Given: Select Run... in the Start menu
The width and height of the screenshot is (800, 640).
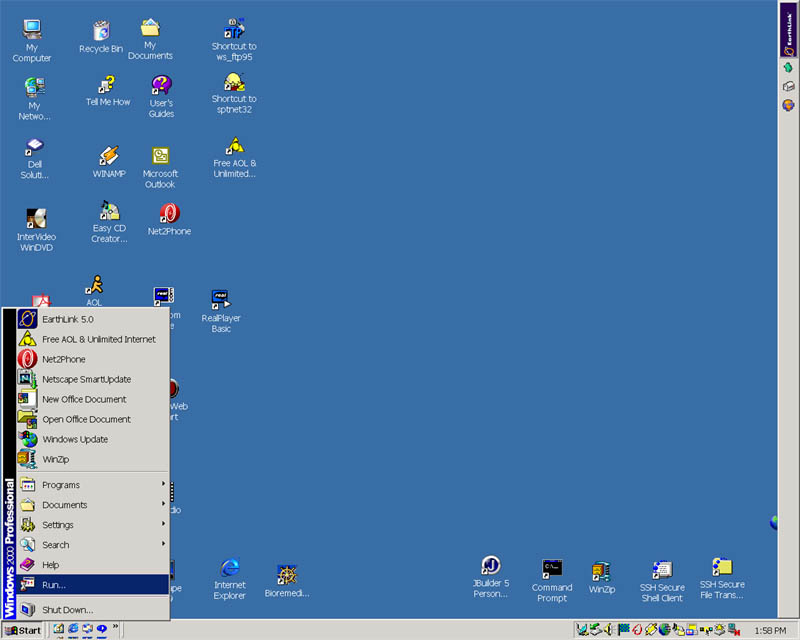Looking at the screenshot, I should click(93, 584).
